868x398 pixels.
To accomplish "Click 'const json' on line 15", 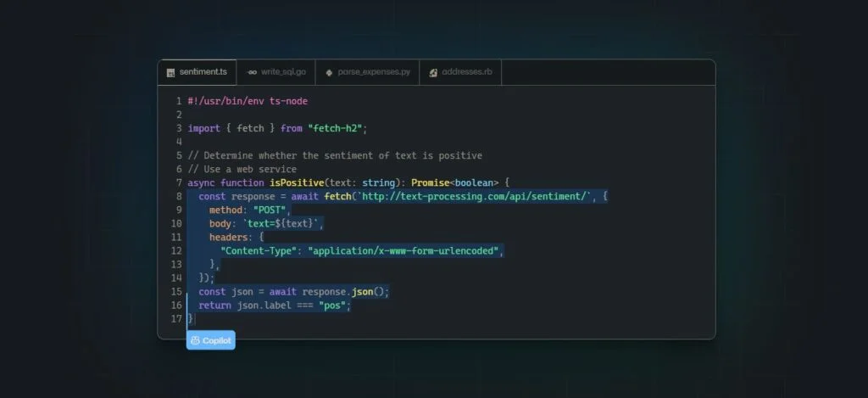I will click(x=225, y=291).
